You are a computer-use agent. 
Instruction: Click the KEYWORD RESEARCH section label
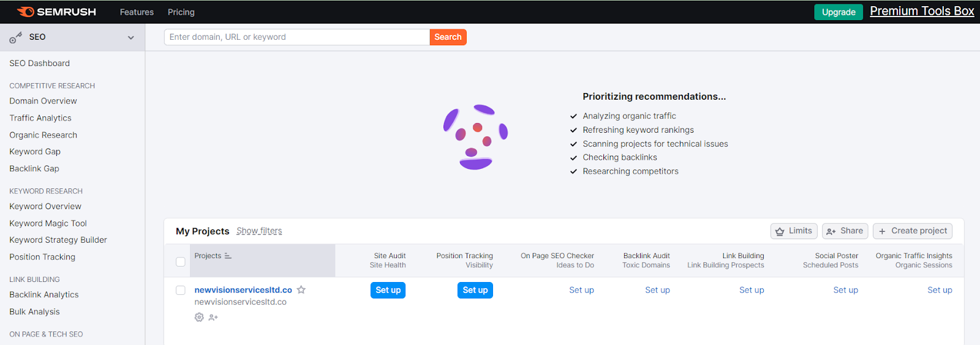coord(46,191)
